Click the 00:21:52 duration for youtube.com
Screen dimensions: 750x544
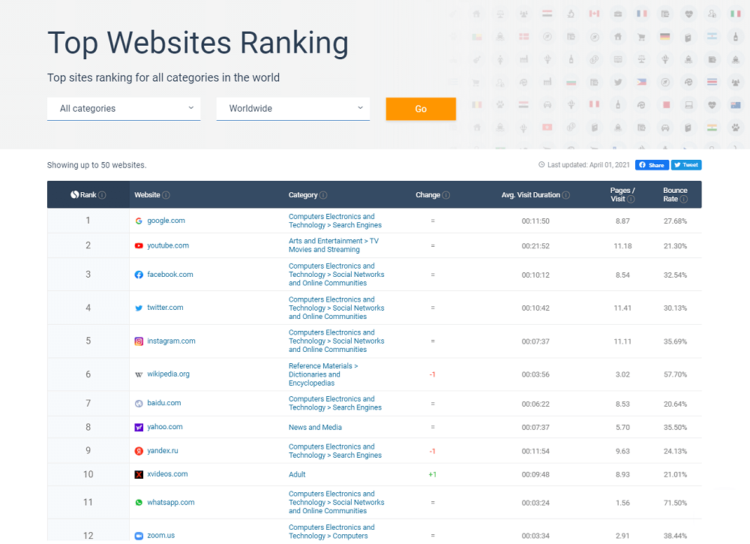click(x=535, y=246)
